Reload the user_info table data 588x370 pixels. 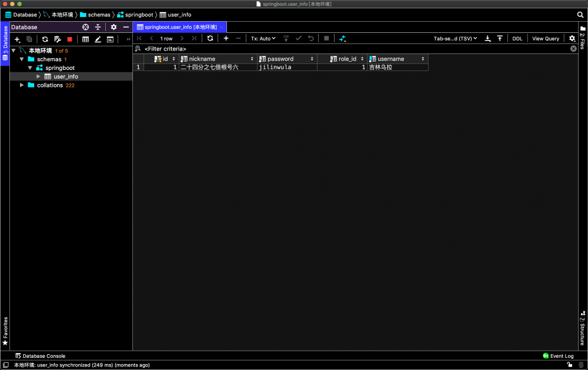pyautogui.click(x=210, y=38)
